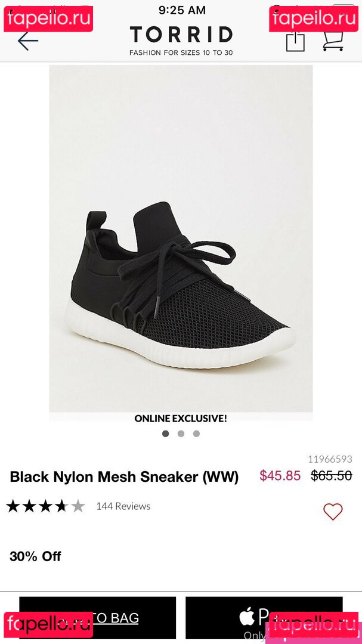Tap the $45.85 sale price

[280, 476]
